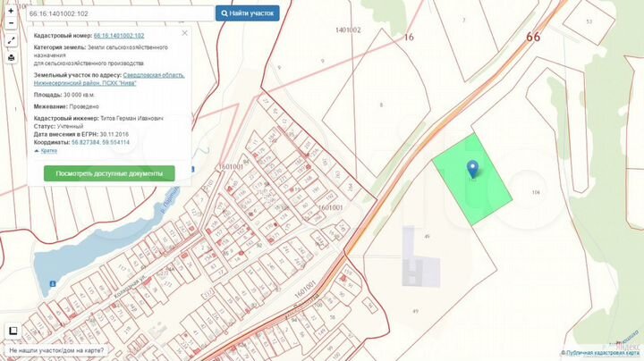Screen dimensions: 644x361
Task: Open cadastral number link 66:16:1401002:102
Action: click(119, 36)
